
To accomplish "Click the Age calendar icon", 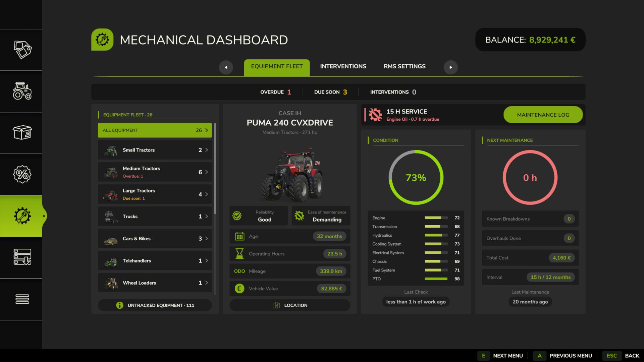I will 239,236.
